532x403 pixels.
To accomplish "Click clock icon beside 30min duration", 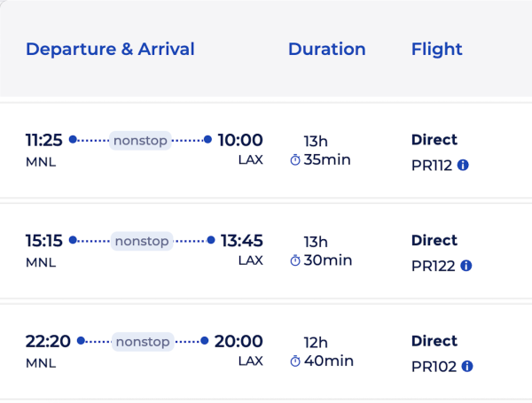I will [295, 260].
